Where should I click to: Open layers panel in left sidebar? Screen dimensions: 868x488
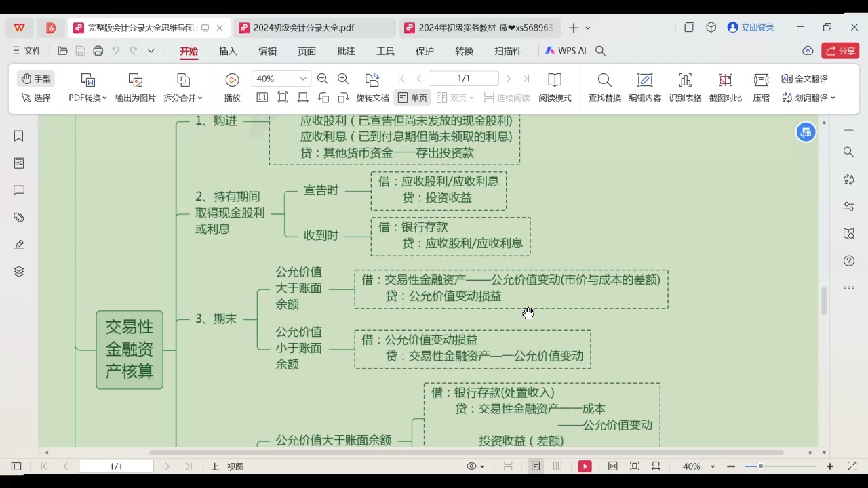(x=19, y=272)
